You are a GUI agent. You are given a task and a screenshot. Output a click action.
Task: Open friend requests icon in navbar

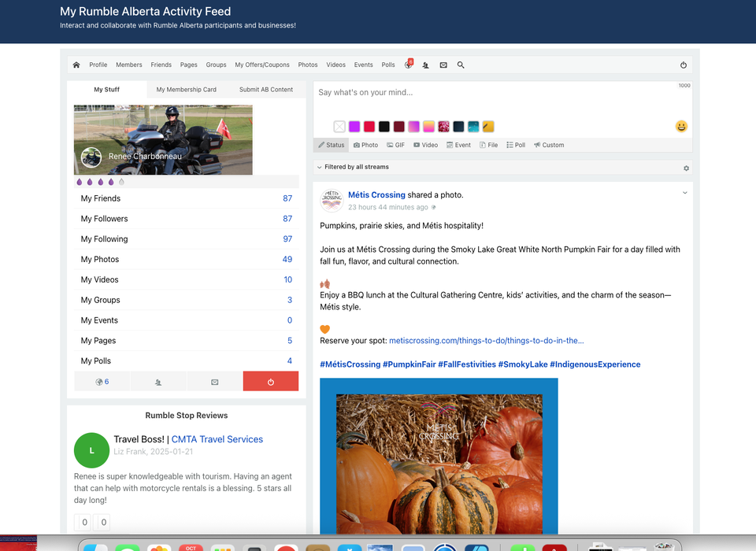pos(426,65)
